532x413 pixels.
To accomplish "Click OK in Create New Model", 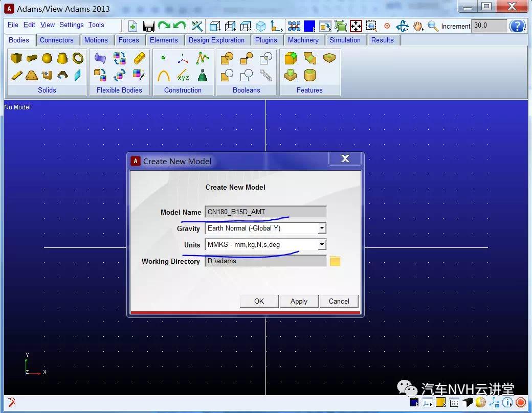I will pos(259,301).
